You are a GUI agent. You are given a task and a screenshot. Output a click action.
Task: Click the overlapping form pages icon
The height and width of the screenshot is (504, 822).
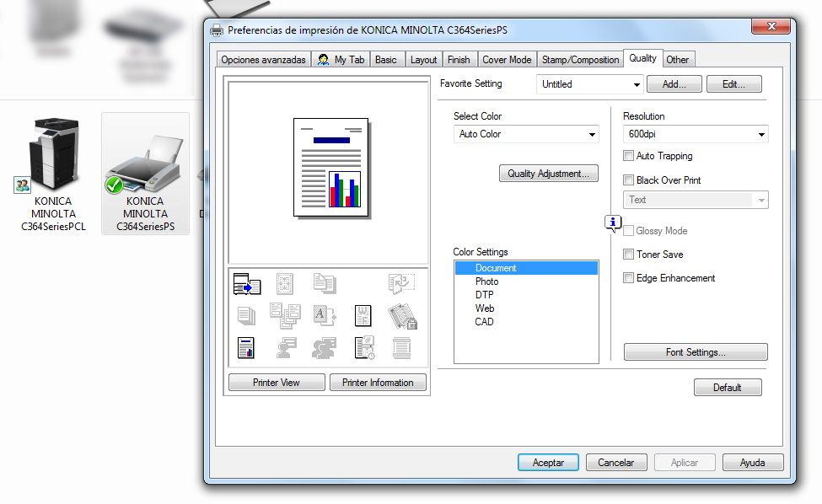click(x=285, y=315)
